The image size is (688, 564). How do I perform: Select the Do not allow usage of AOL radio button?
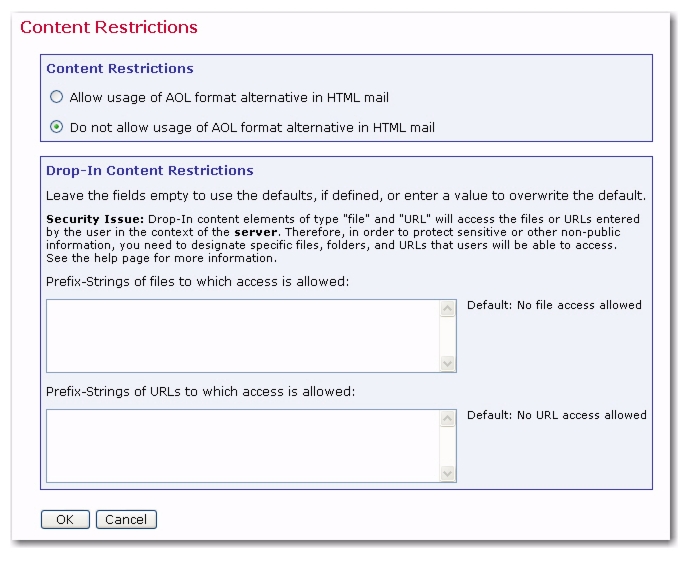[56, 127]
